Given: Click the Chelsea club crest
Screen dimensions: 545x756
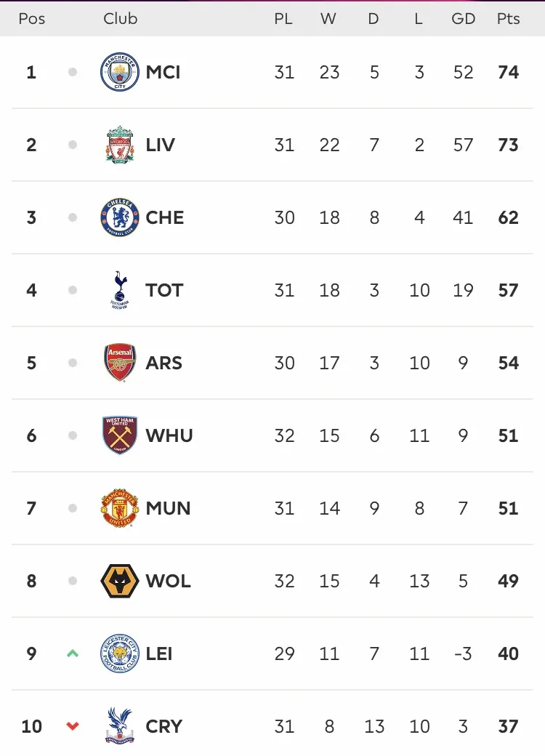Looking at the screenshot, I should [119, 217].
